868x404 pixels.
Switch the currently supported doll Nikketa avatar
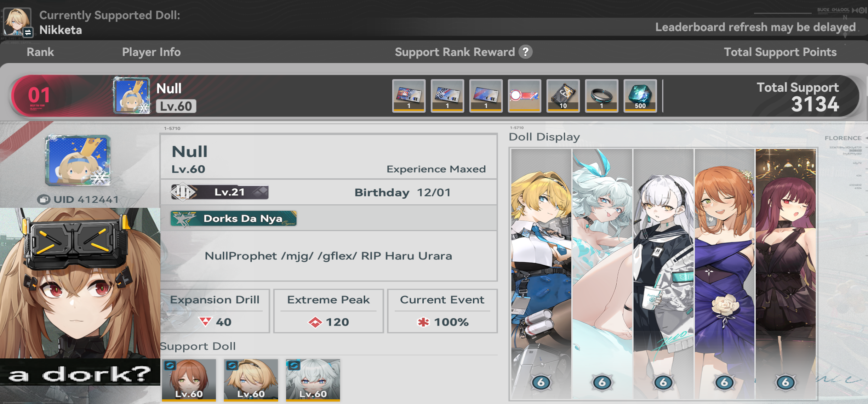pos(17,22)
